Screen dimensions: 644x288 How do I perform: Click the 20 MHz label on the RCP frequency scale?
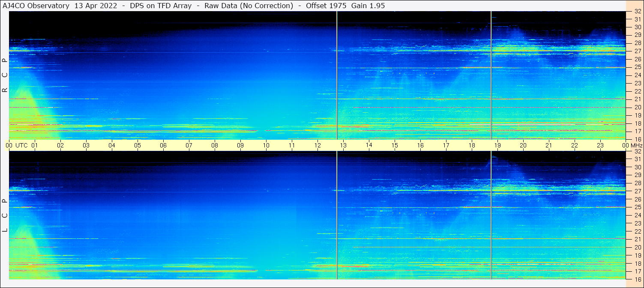coord(638,107)
